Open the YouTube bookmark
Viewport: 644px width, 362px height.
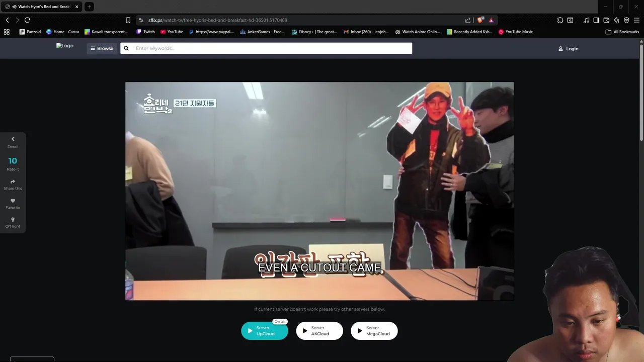pyautogui.click(x=172, y=32)
